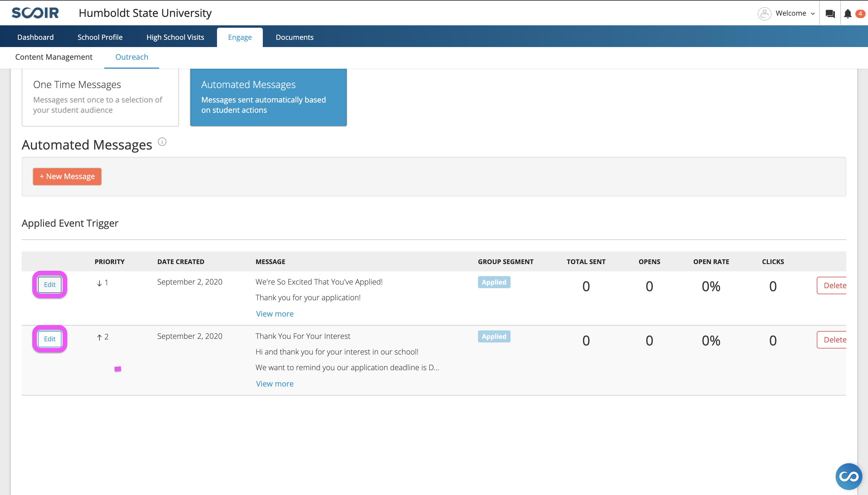
Task: View more of 'Thank You For Your Interest' message
Action: pyautogui.click(x=275, y=383)
